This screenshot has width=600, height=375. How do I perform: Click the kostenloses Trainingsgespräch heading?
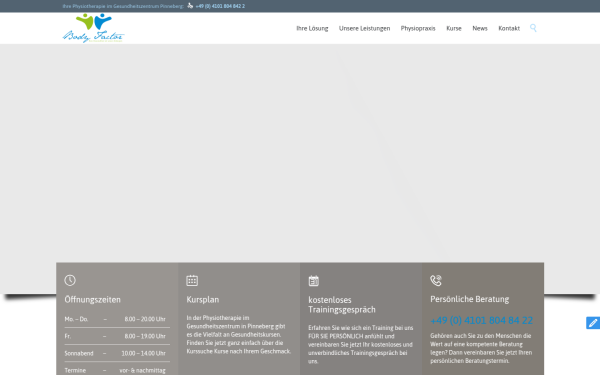(x=342, y=305)
